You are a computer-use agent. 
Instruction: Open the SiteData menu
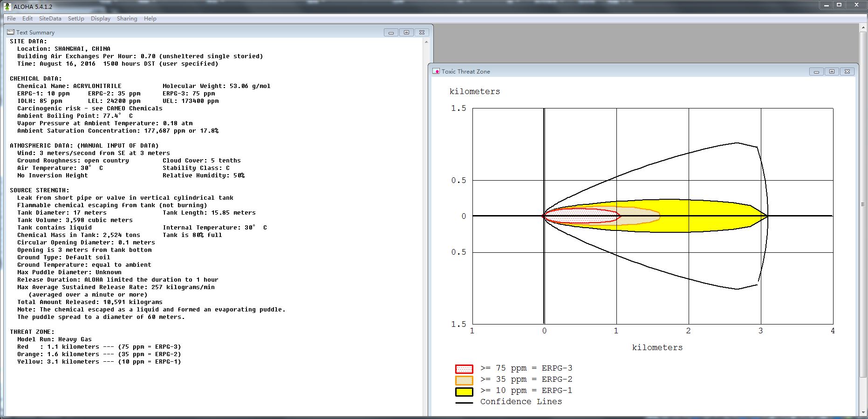(x=50, y=19)
